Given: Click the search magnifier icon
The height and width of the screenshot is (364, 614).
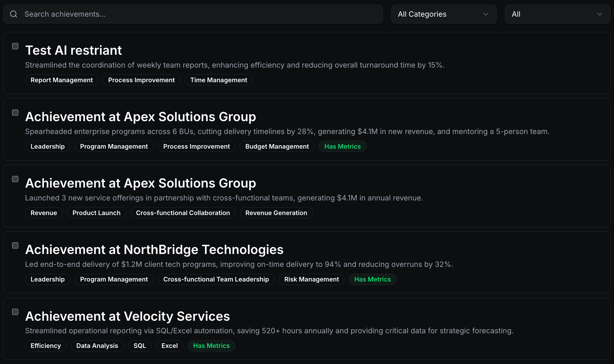Looking at the screenshot, I should point(13,14).
